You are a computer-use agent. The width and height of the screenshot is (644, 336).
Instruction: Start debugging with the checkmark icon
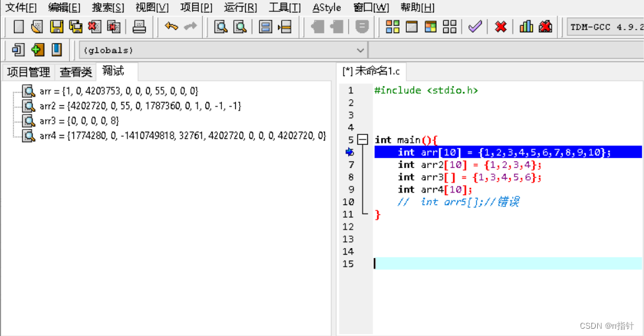click(x=475, y=26)
